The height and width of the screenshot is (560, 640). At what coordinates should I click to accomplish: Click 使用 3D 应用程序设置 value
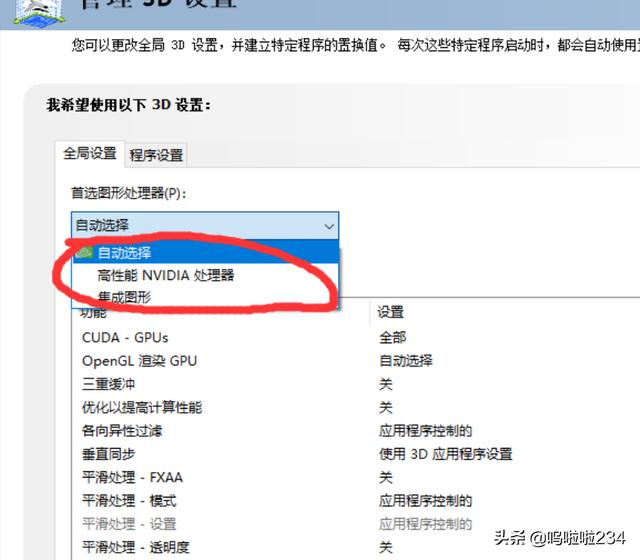coord(445,454)
